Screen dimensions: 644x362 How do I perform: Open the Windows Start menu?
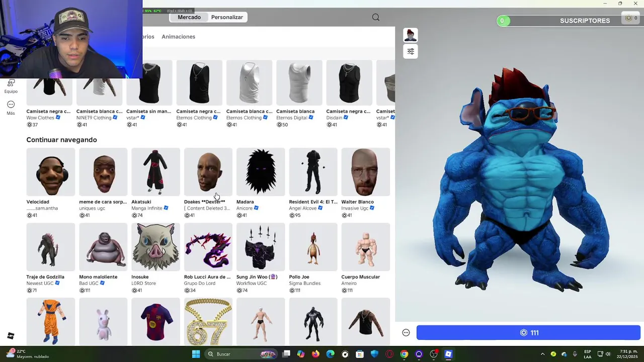coord(196,354)
